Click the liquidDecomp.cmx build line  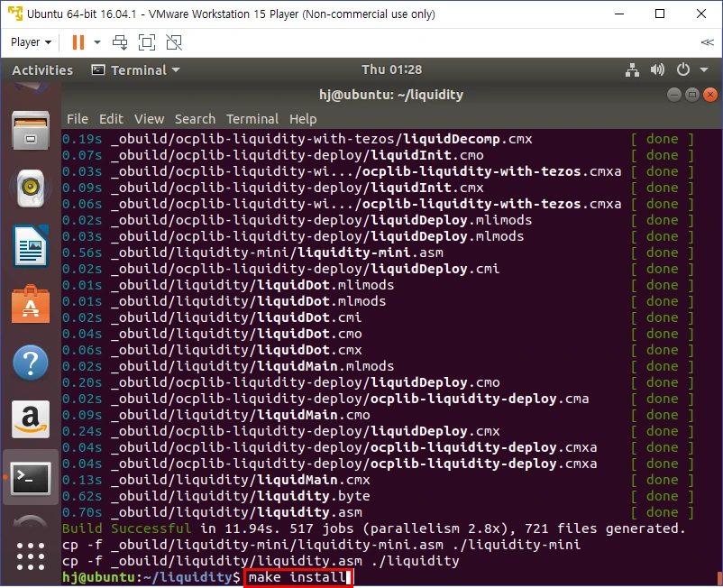(x=378, y=139)
